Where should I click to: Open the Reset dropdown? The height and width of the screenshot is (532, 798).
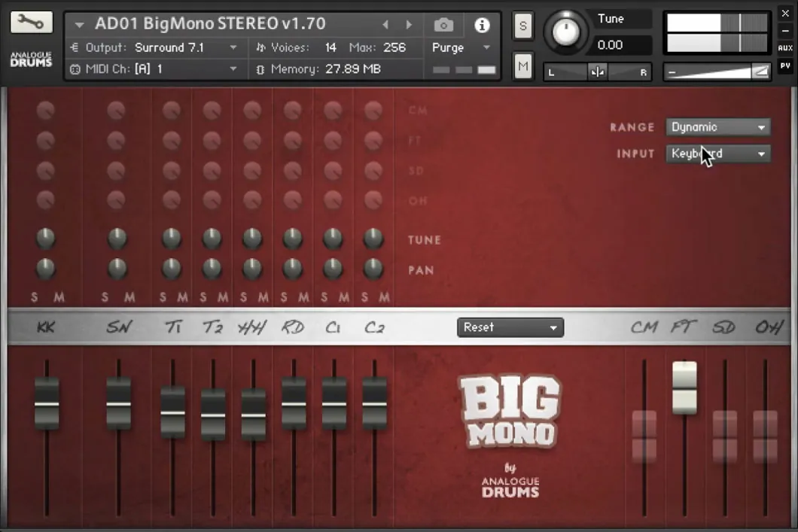[510, 327]
